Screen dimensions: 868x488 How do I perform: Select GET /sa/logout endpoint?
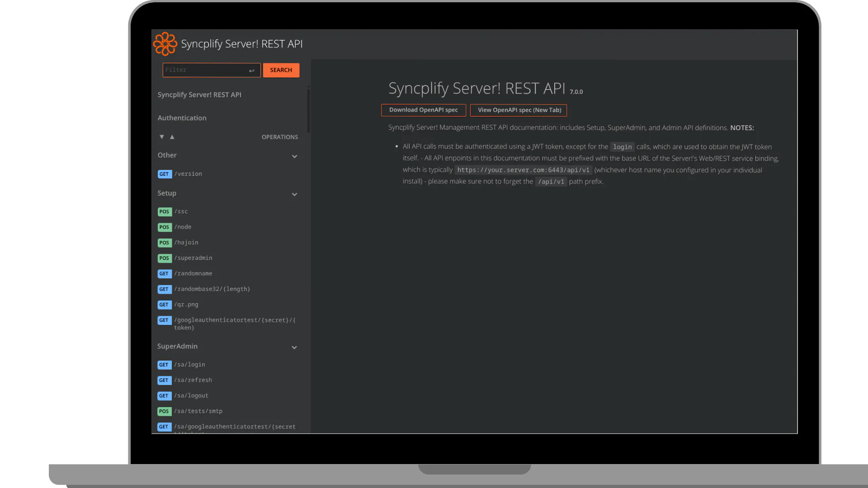(x=183, y=396)
